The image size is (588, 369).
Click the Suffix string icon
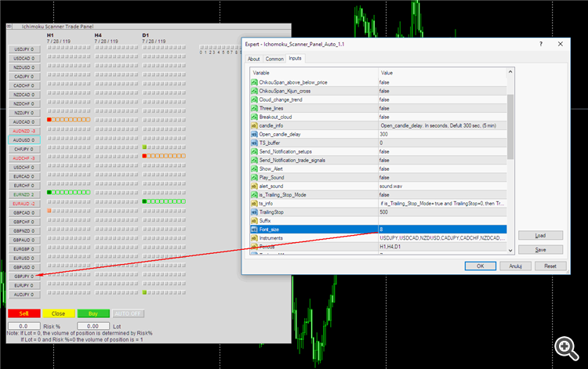(254, 221)
